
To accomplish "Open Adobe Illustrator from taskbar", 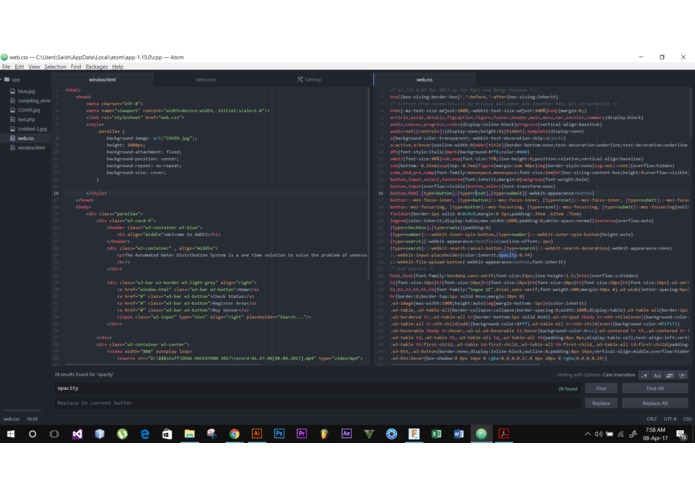I will tap(257, 434).
